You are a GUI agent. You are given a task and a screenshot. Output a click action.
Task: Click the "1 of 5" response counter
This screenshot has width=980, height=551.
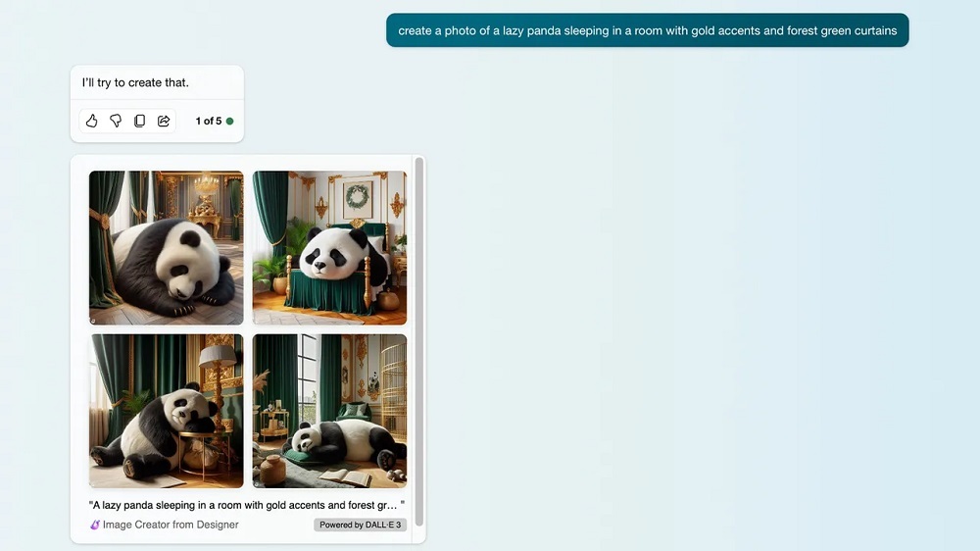pos(209,121)
